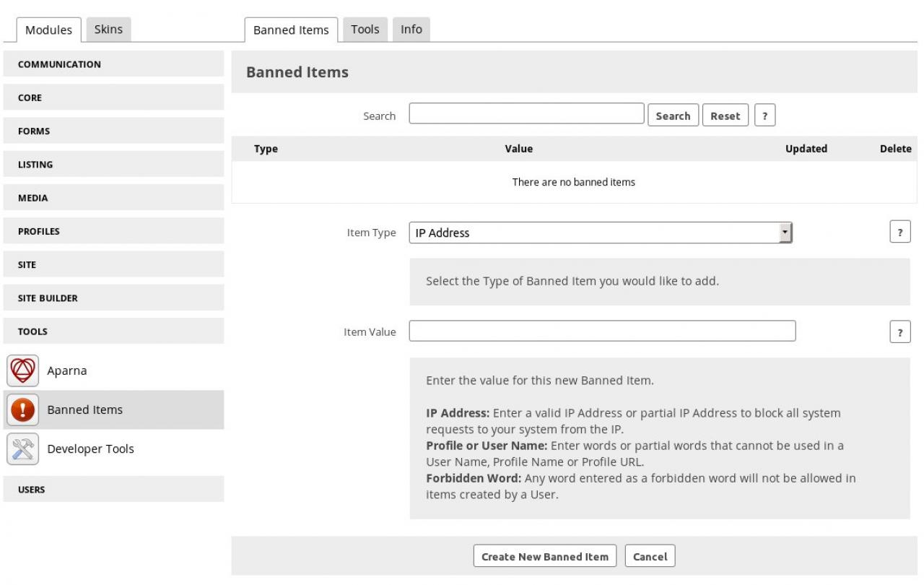Click the Reset button

click(725, 116)
